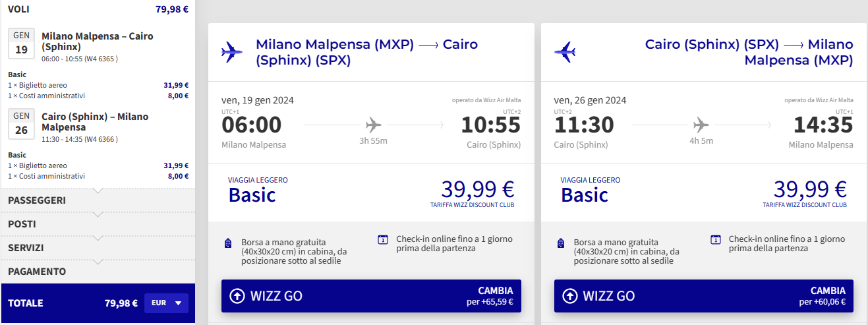Expand the Servizi section
This screenshot has height=325, width=868.
point(98,248)
